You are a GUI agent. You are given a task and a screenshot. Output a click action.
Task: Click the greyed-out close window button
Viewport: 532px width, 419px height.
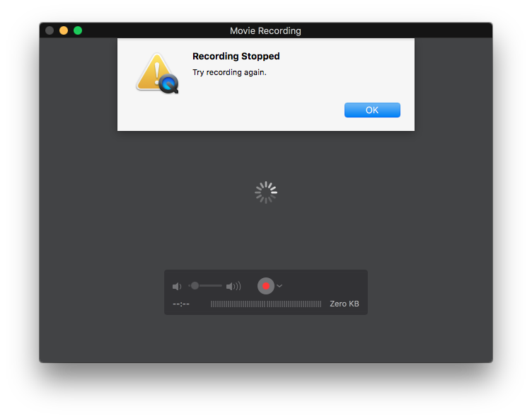50,30
